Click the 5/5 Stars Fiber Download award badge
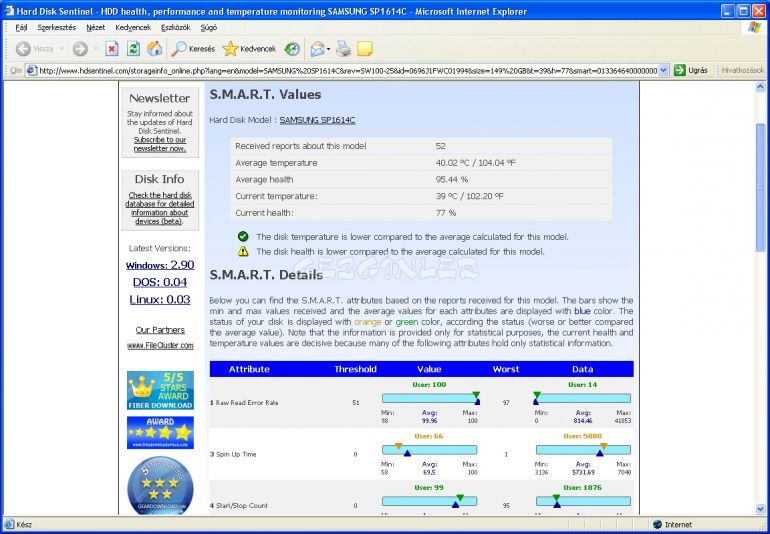 click(160, 391)
